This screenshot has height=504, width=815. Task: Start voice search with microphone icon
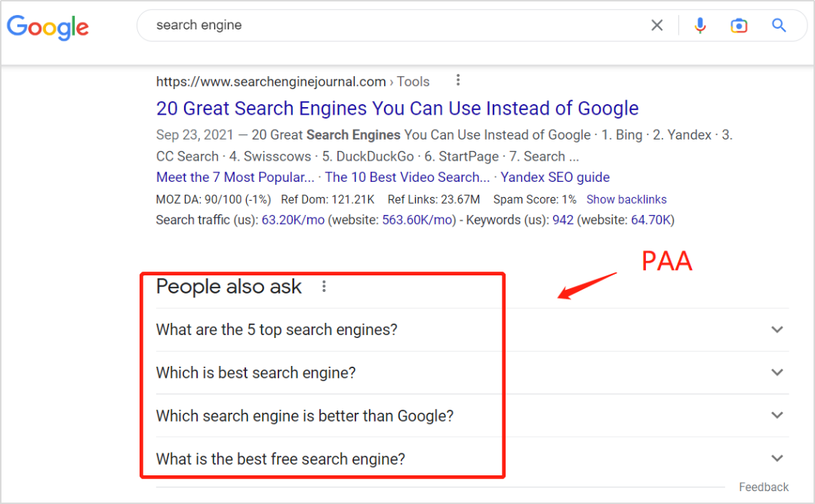(700, 26)
